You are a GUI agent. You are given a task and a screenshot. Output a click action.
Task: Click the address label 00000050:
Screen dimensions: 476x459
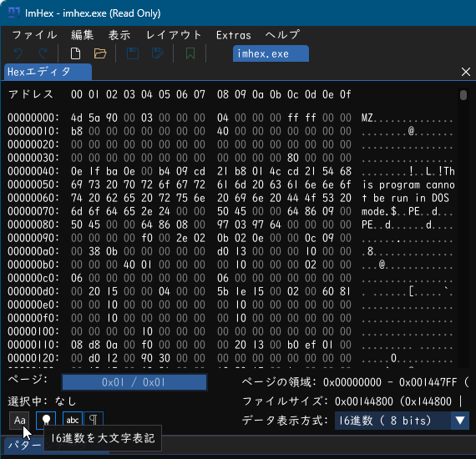pyautogui.click(x=33, y=184)
